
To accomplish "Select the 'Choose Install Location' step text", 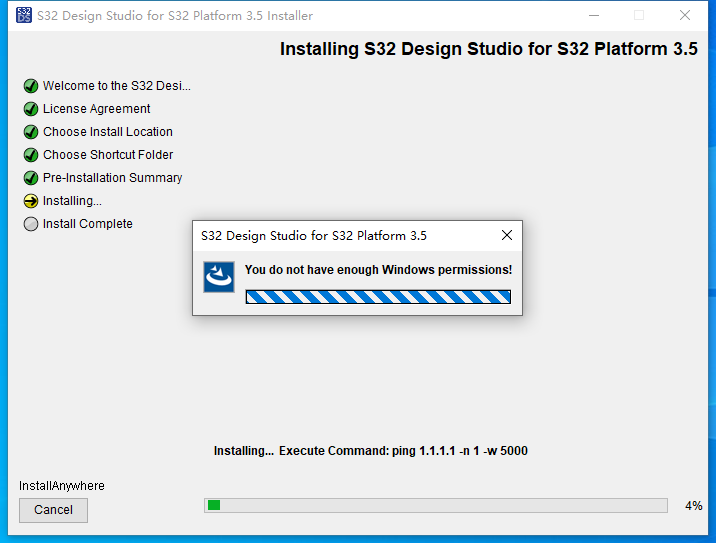I will click(x=108, y=132).
